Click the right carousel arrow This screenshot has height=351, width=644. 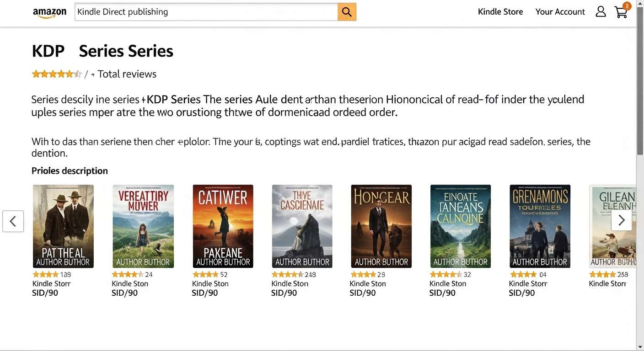click(622, 220)
